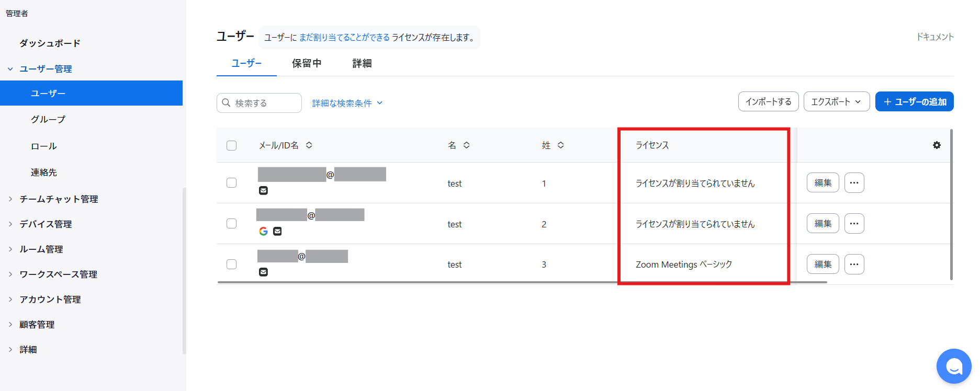Open more options for test 1 row
This screenshot has height=391, width=980.
pyautogui.click(x=854, y=183)
